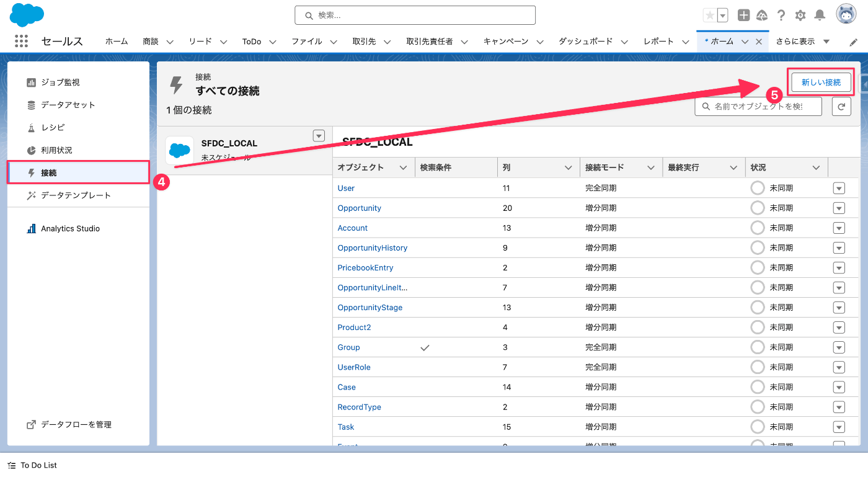This screenshot has width=868, height=477.
Task: Select 接続 in the sidebar
Action: coord(78,172)
